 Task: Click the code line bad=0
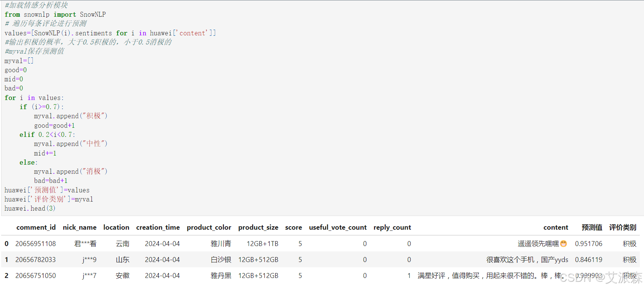click(x=14, y=88)
